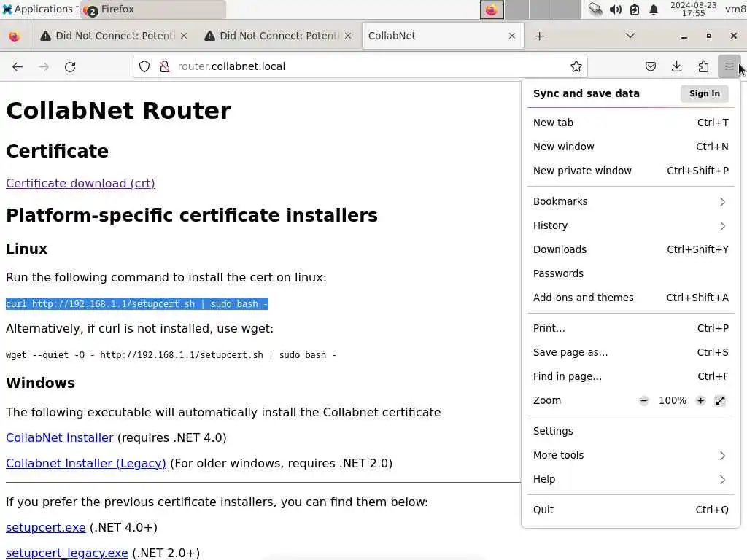This screenshot has width=747, height=560.
Task: Click the Sign In button
Action: coord(704,94)
